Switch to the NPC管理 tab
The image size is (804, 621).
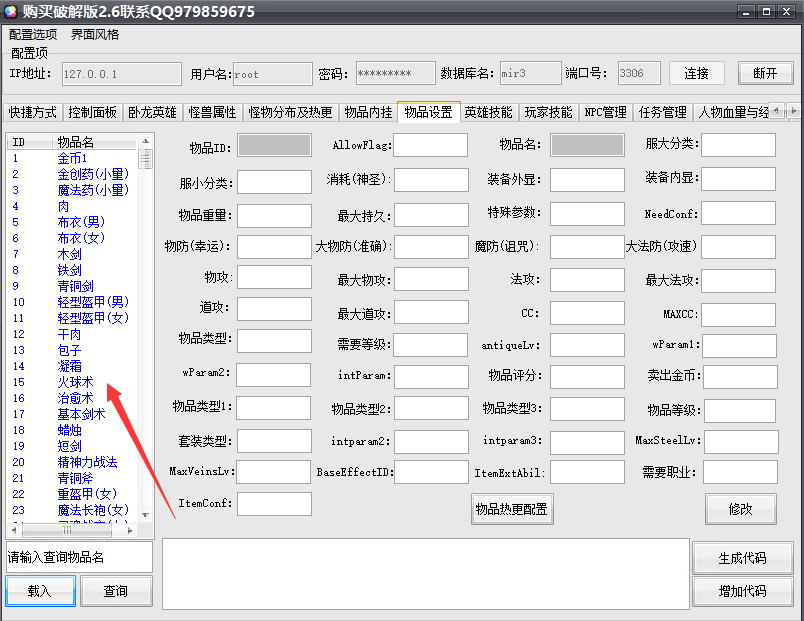[605, 112]
